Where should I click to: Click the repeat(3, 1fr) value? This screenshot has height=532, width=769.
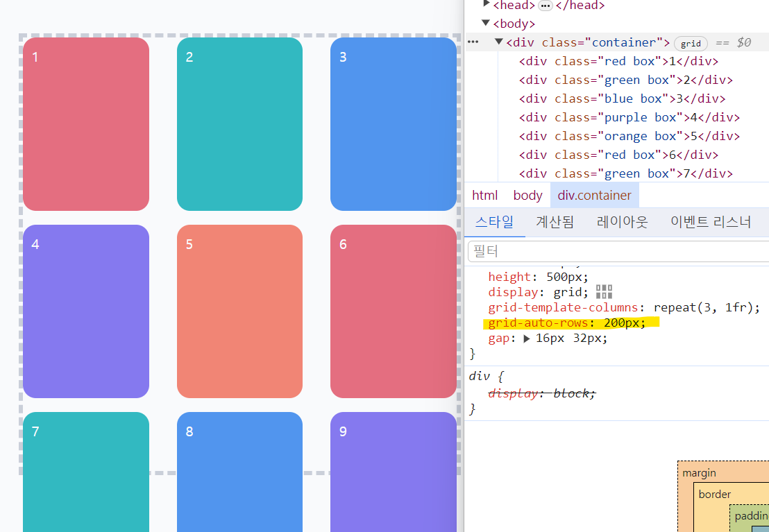coord(702,307)
